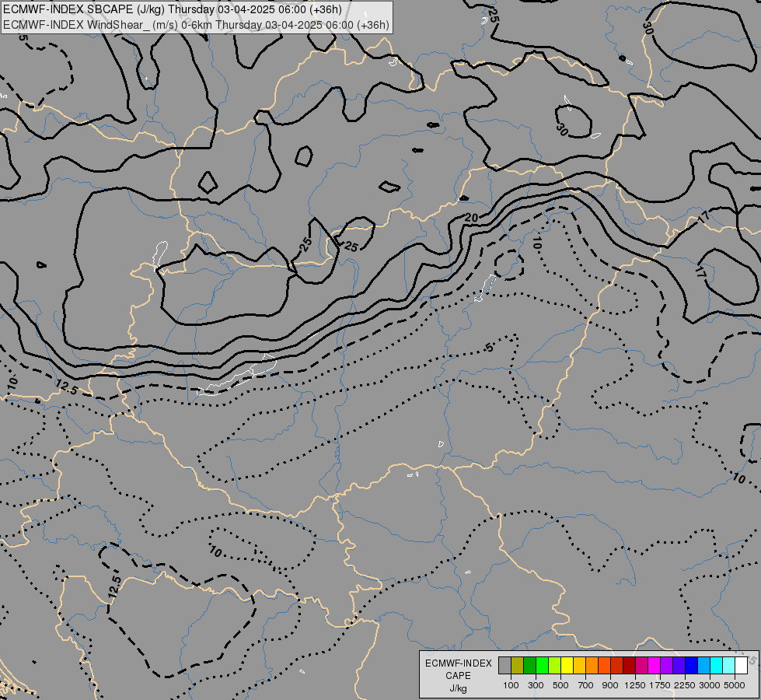Pick the violet purple legend swatch
Viewport: 761px width, 700px height.
point(667,666)
